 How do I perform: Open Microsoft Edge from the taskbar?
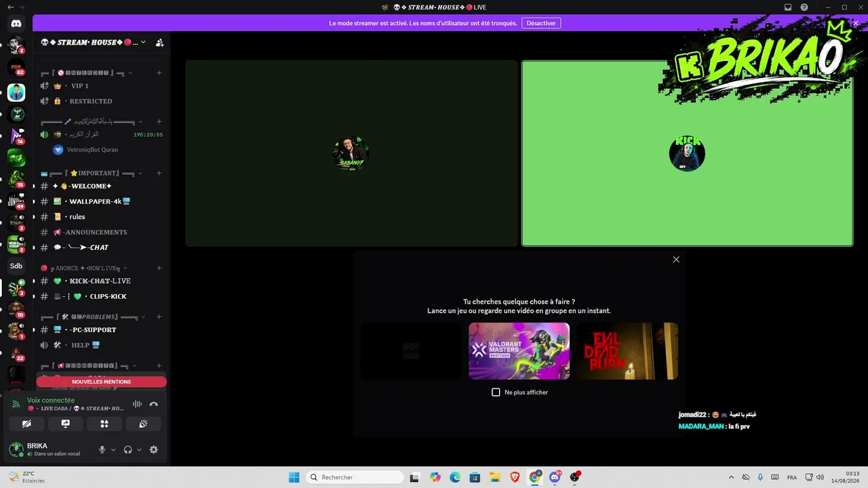(455, 477)
